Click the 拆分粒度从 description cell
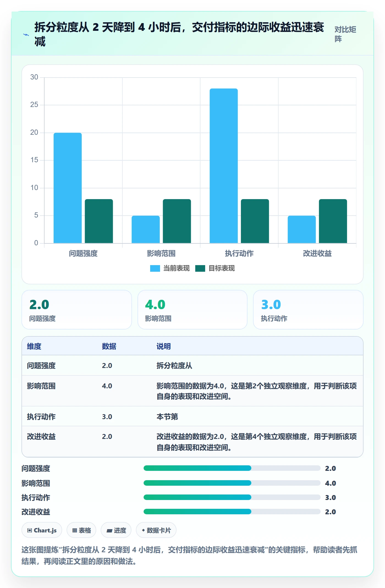Image resolution: width=385 pixels, height=588 pixels. coord(174,366)
